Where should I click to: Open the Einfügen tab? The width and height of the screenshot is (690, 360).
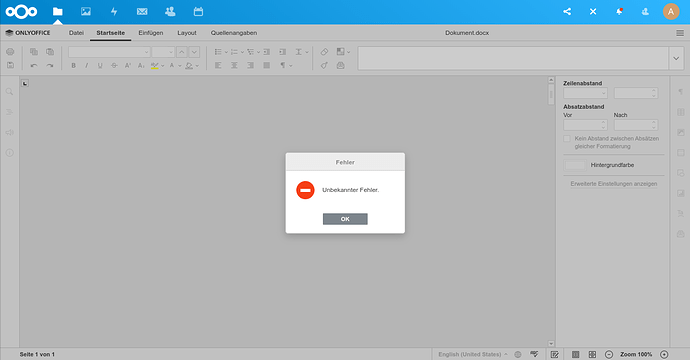[150, 33]
